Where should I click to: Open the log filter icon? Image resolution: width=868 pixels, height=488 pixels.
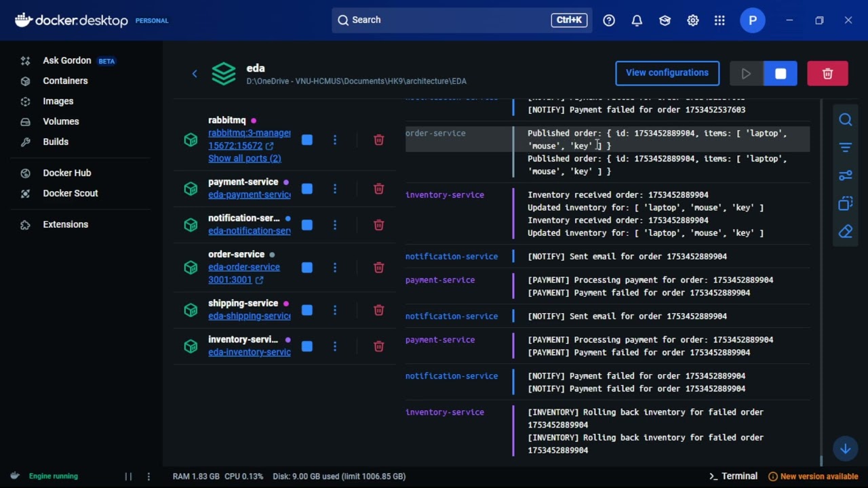tap(846, 147)
